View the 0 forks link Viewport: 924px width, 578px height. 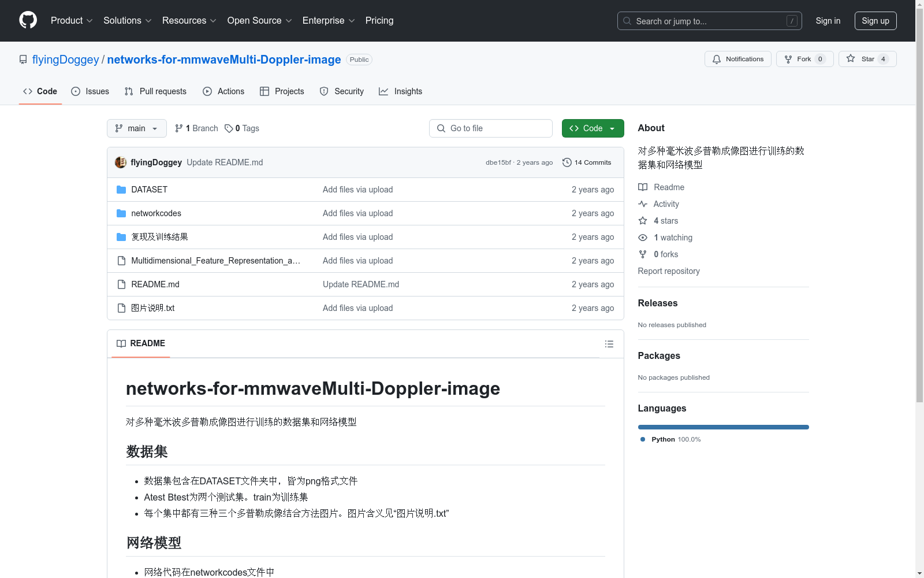(658, 254)
